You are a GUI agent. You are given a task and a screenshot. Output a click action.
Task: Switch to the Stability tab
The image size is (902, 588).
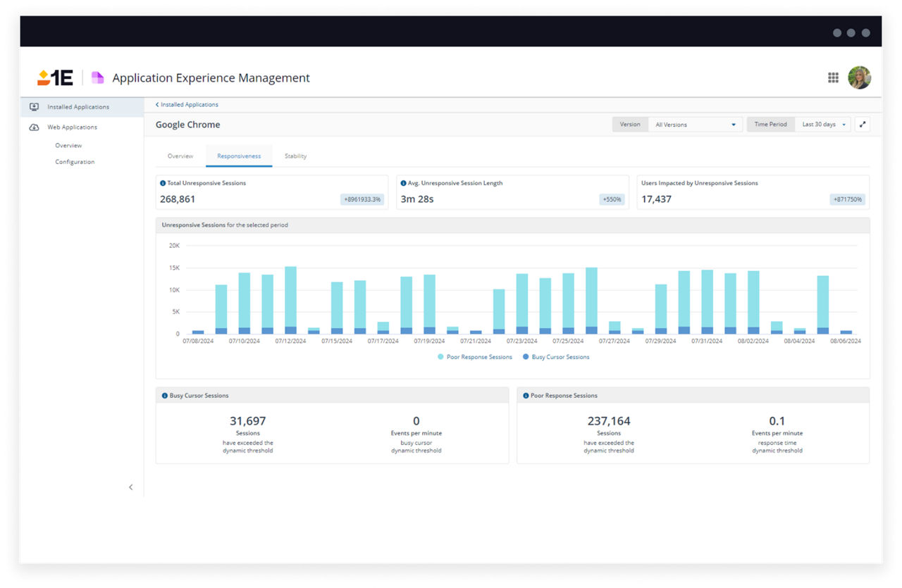[295, 156]
